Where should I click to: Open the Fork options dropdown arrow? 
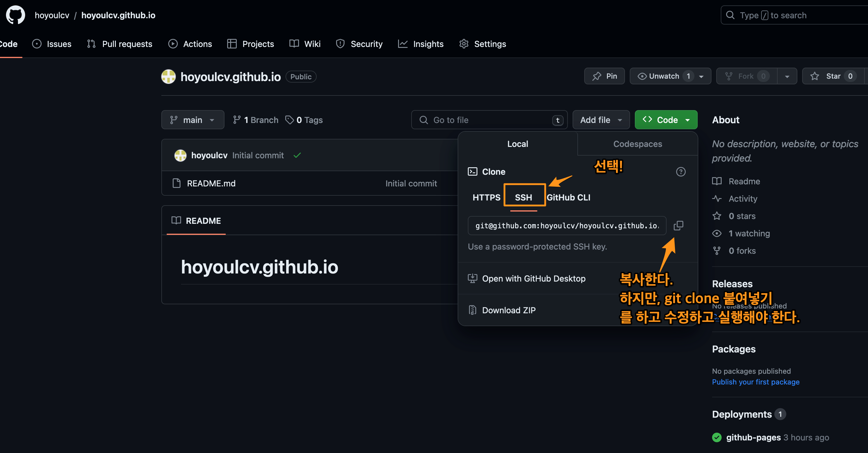[x=787, y=76]
